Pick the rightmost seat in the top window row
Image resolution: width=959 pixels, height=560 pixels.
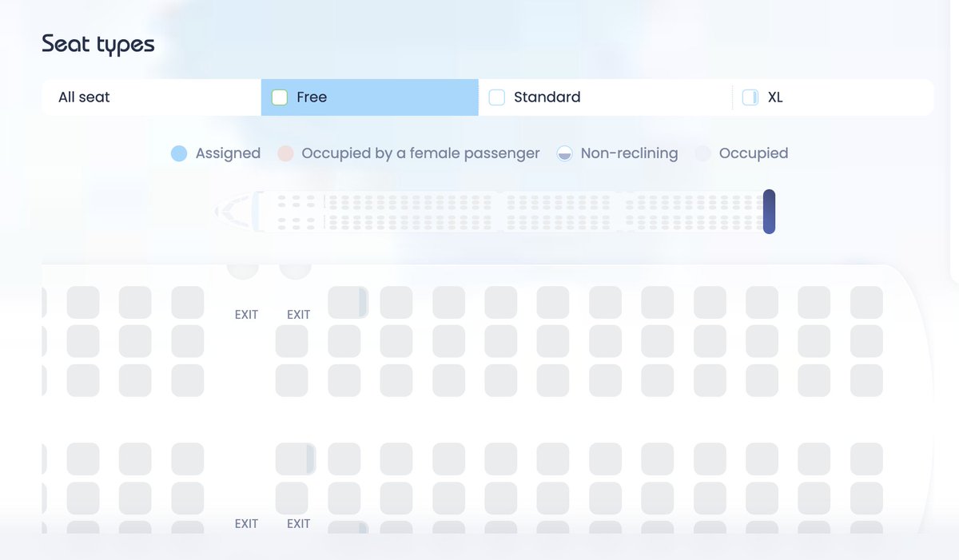pos(866,303)
